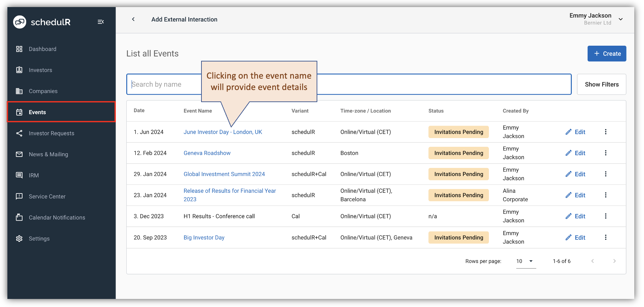Navigate to the Events tab
Viewport: 644px width, 307px height.
pyautogui.click(x=37, y=112)
